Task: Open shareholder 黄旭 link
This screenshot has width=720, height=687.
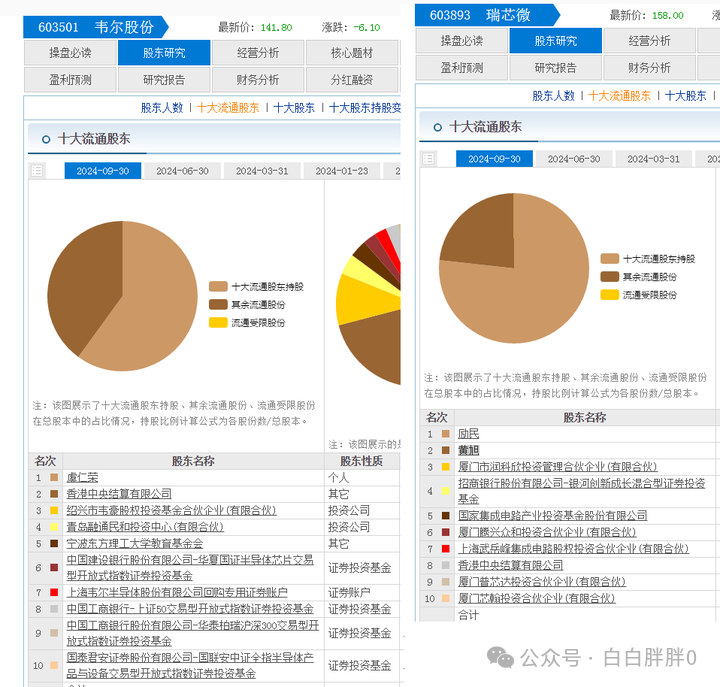Action: (x=468, y=450)
